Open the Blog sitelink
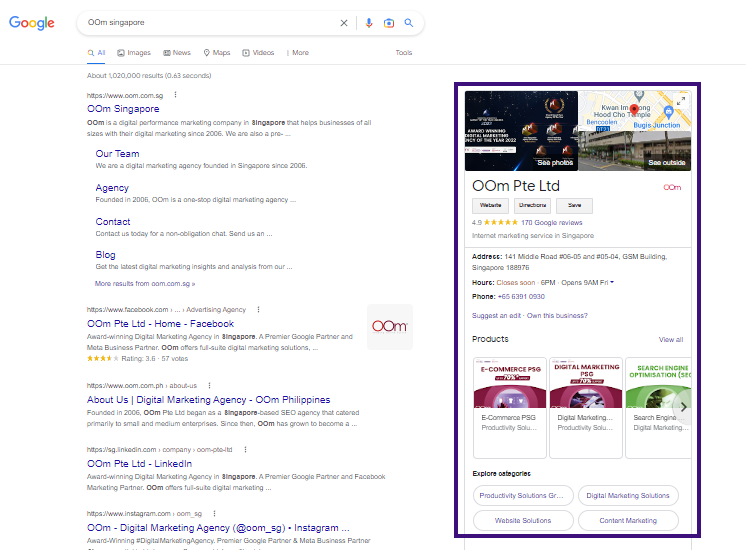The height and width of the screenshot is (550, 746). [x=105, y=255]
